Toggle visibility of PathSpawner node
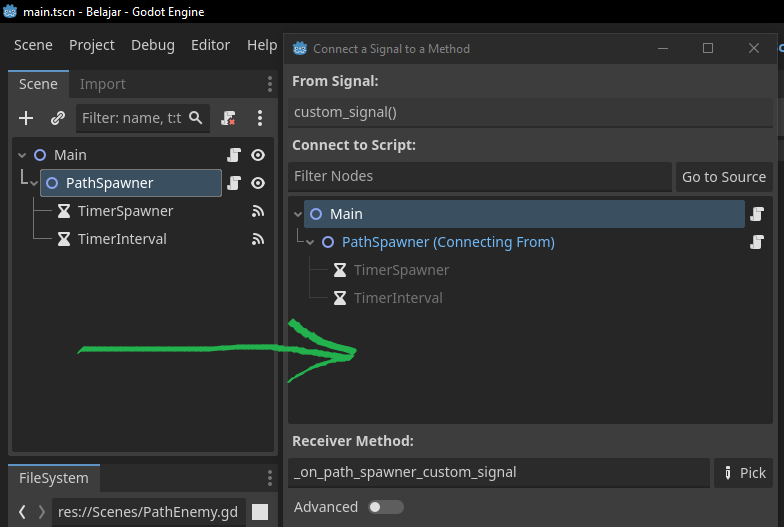 pos(258,183)
